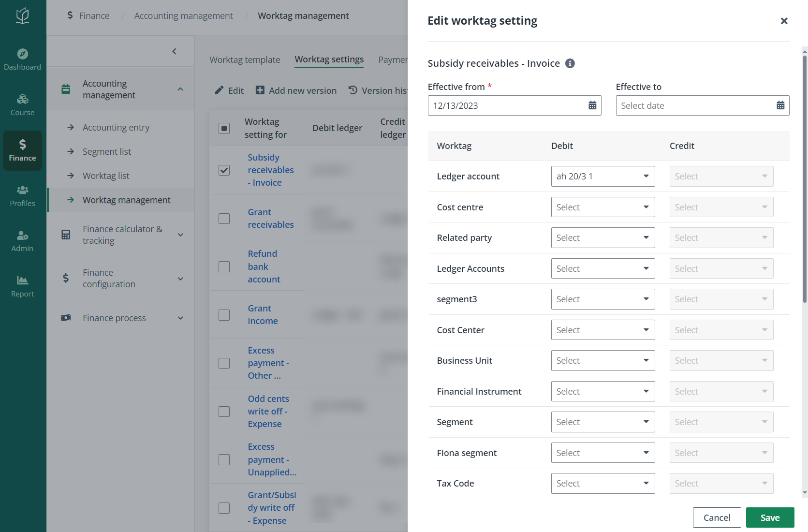
Task: Open the Refund bank account link
Action: pyautogui.click(x=264, y=266)
